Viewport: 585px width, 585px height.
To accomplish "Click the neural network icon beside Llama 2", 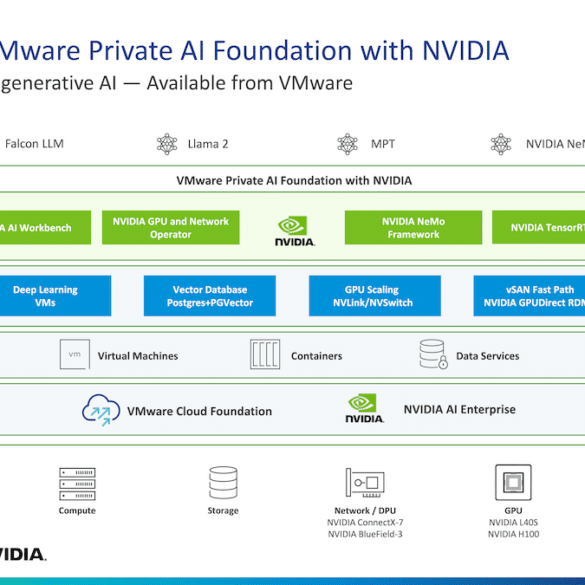I will click(x=167, y=144).
